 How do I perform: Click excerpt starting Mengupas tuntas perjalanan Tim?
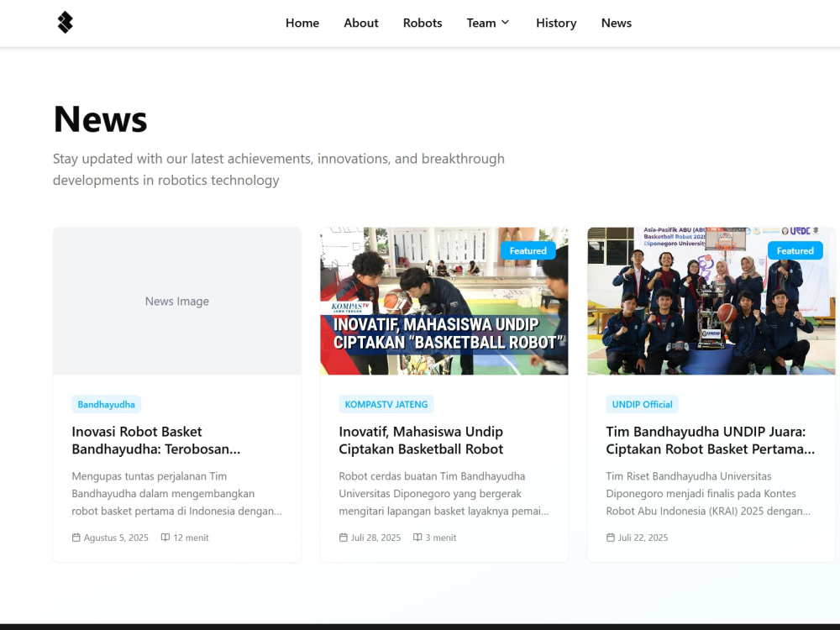coord(176,493)
